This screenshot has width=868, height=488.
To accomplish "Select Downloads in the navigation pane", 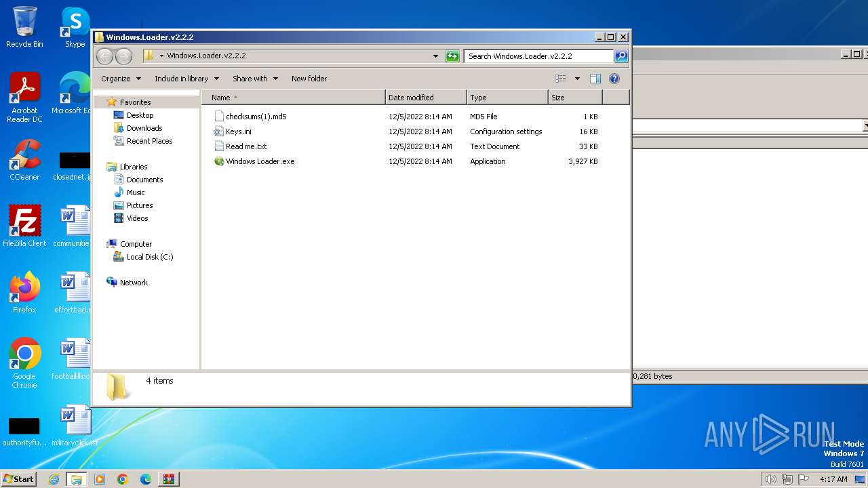I will pos(144,128).
